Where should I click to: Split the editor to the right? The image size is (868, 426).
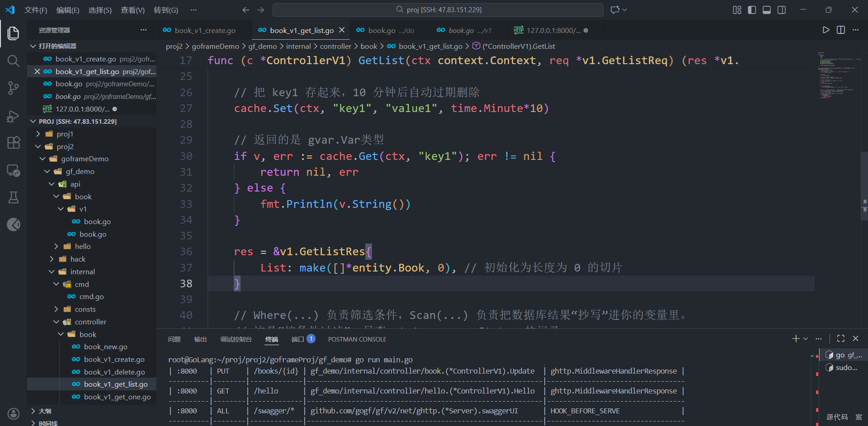841,30
